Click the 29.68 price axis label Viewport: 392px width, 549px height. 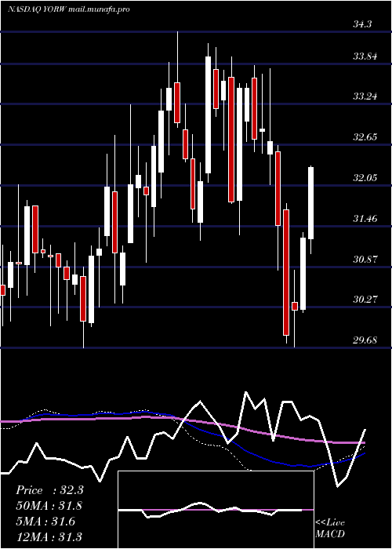click(365, 340)
